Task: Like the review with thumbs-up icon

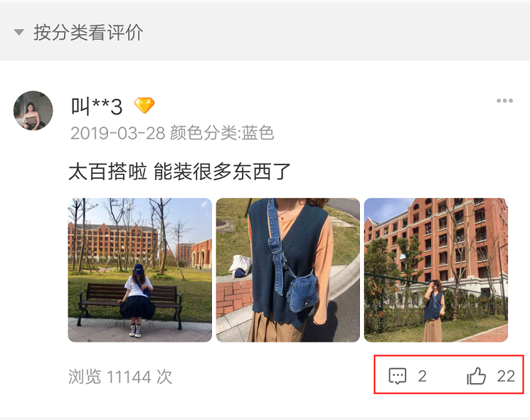Action: 476,376
